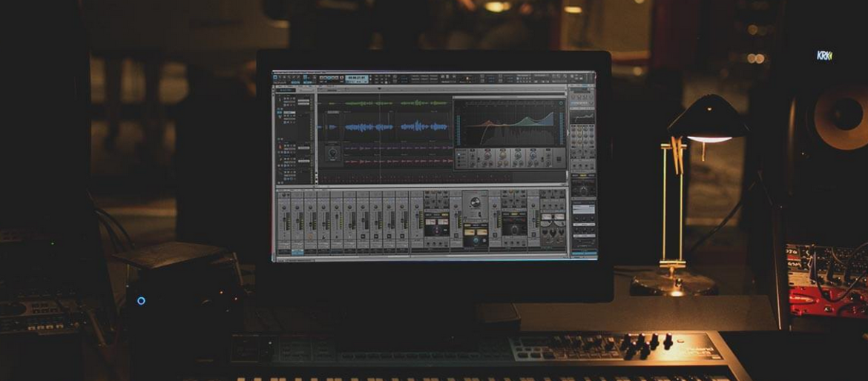This screenshot has width=868, height=381.
Task: Click the red band knob in EQ window
Action: [487, 155]
